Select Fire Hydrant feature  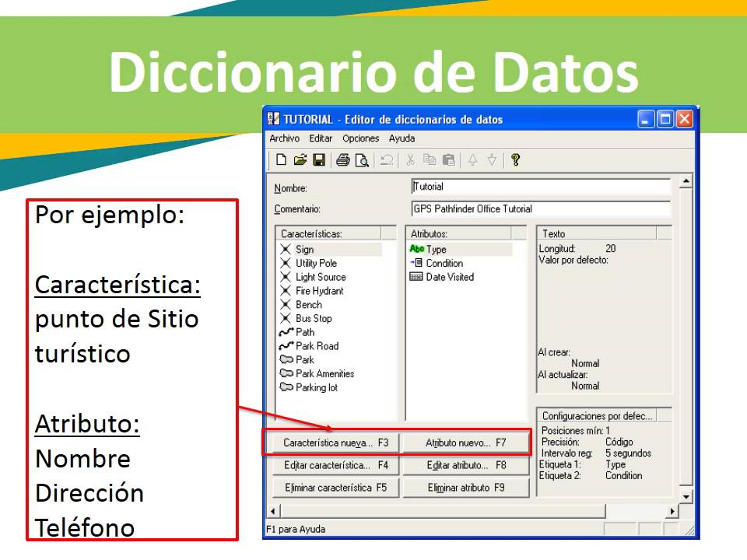[319, 290]
